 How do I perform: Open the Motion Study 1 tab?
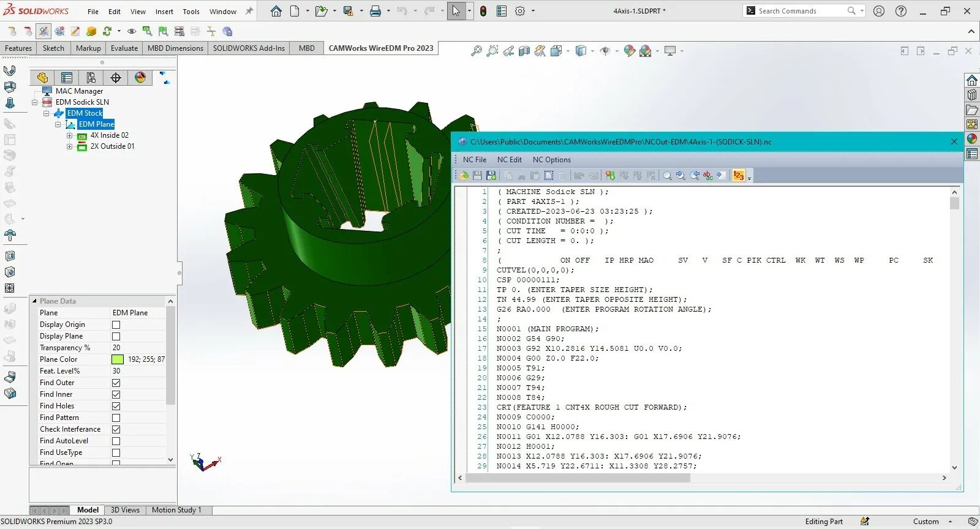[176, 510]
